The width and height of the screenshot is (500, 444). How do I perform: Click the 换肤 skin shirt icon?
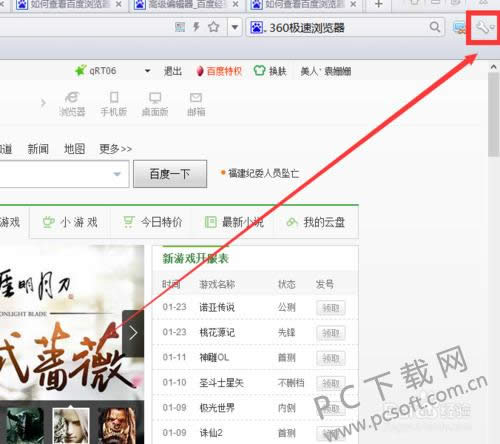pos(259,71)
